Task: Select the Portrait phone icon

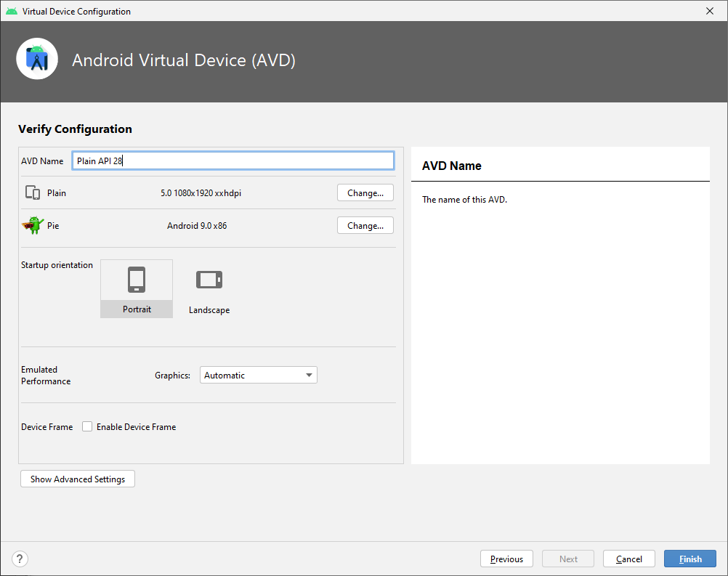Action: 137,280
